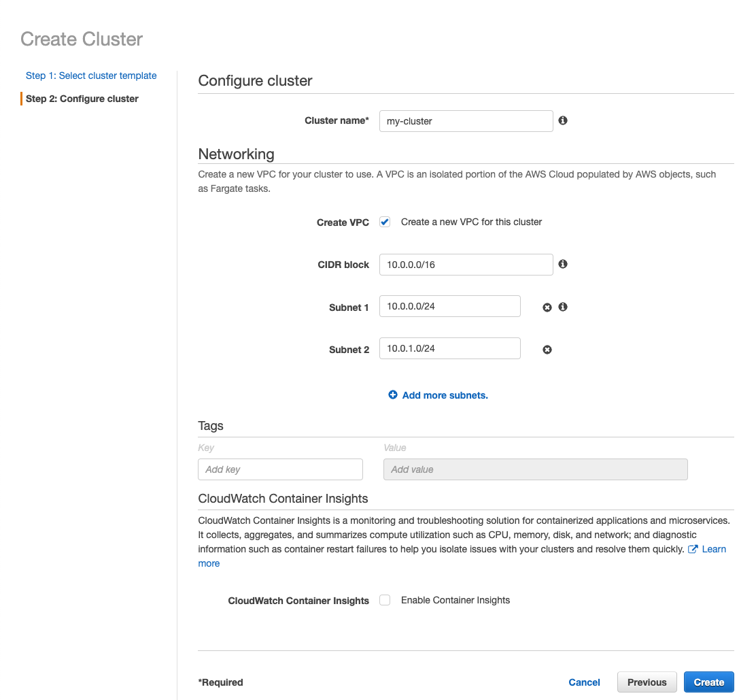This screenshot has width=739, height=700.
Task: Click the info icon beside Subnet 1
Action: point(562,307)
